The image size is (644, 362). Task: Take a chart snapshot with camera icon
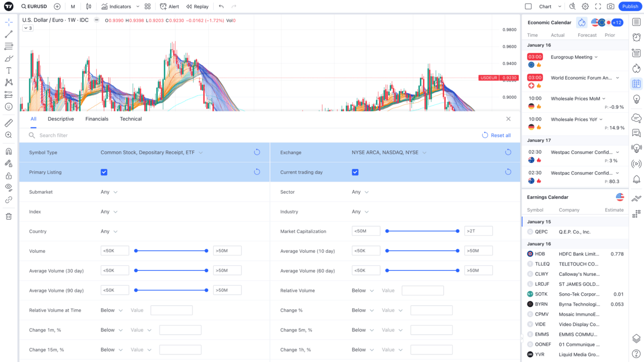click(611, 6)
